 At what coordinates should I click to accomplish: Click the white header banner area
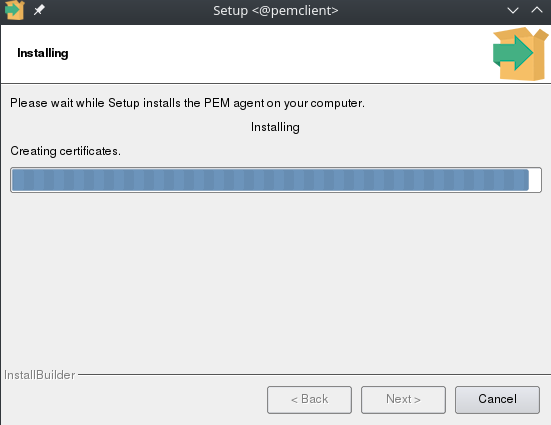tap(276, 54)
